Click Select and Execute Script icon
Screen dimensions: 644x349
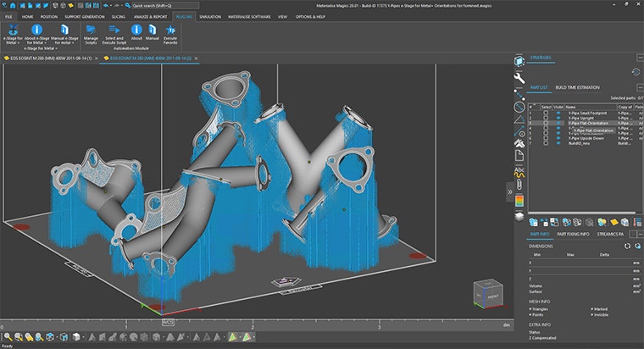pos(114,31)
